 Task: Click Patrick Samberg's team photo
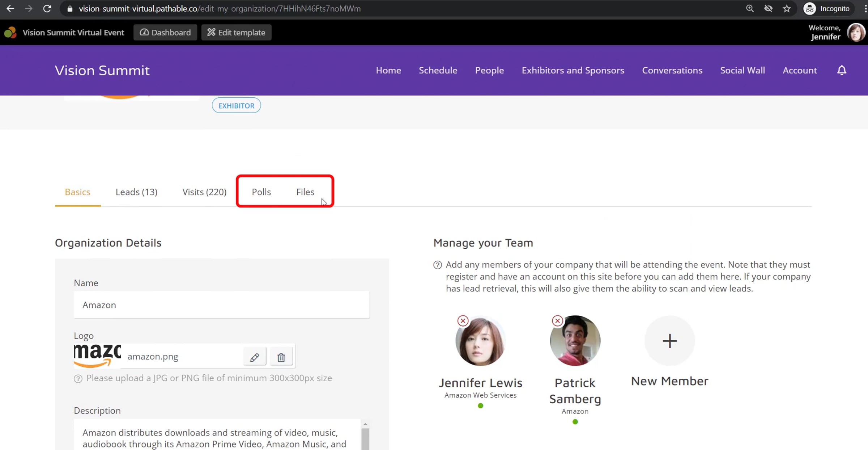coord(575,341)
